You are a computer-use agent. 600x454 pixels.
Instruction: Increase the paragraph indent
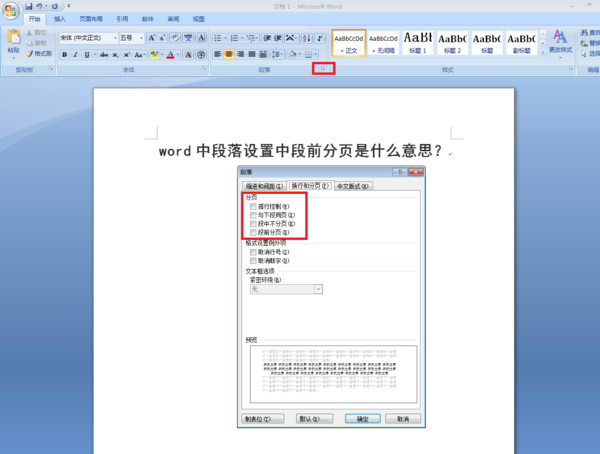[278, 38]
